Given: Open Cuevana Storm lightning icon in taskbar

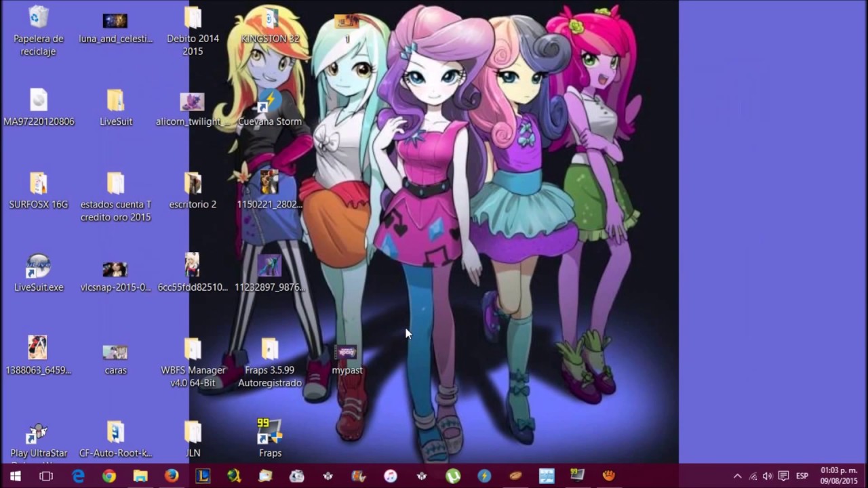Looking at the screenshot, I should click(484, 476).
